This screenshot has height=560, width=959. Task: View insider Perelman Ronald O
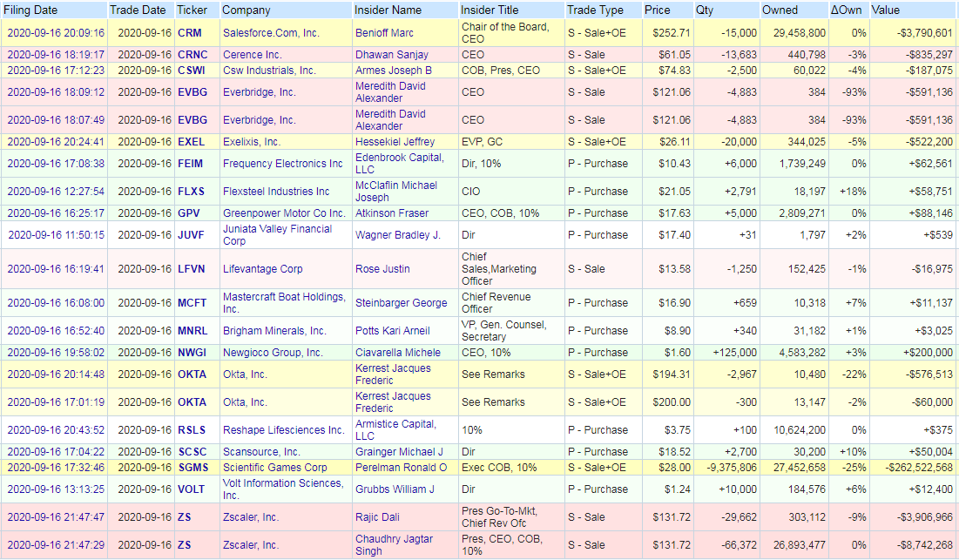pyautogui.click(x=401, y=468)
